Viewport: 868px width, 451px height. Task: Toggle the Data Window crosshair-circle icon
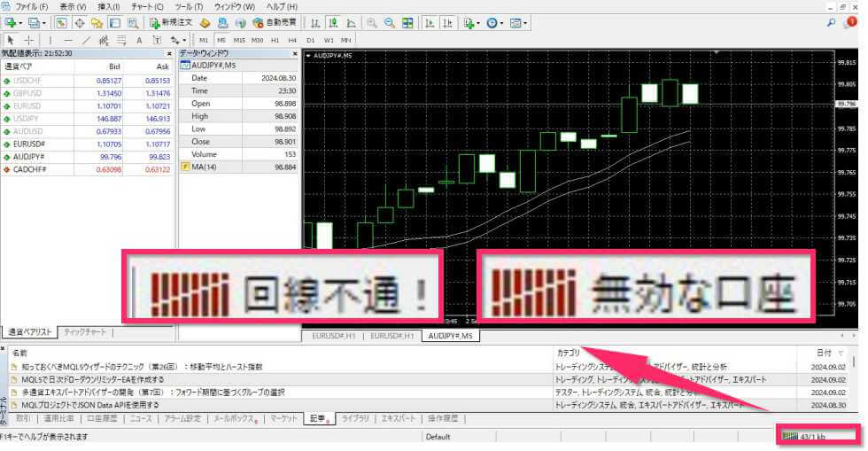tap(79, 23)
